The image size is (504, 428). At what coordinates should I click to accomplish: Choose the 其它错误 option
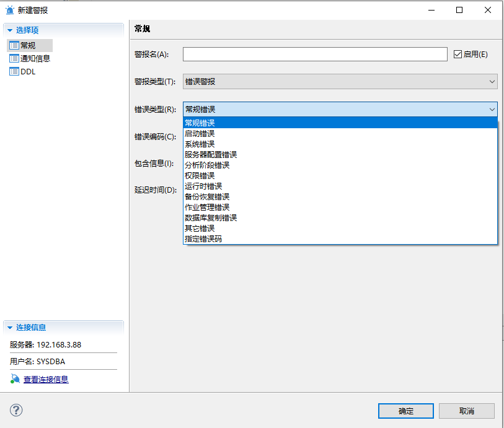point(340,229)
